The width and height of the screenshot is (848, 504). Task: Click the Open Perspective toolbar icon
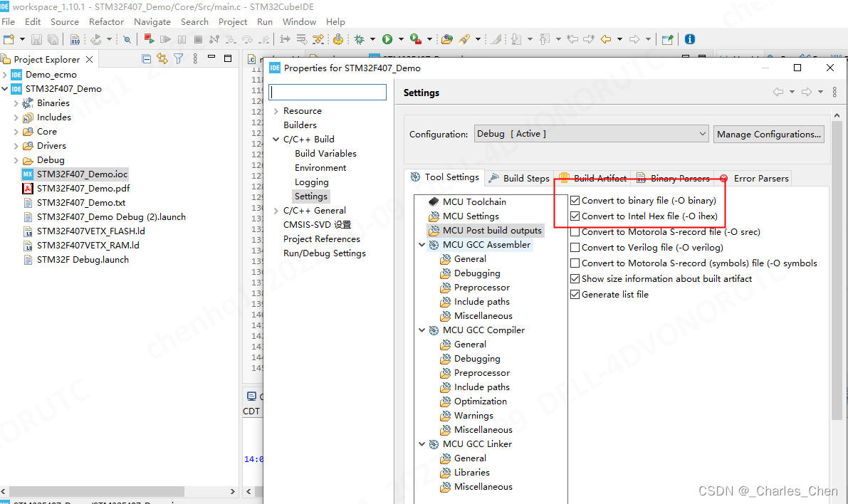667,39
